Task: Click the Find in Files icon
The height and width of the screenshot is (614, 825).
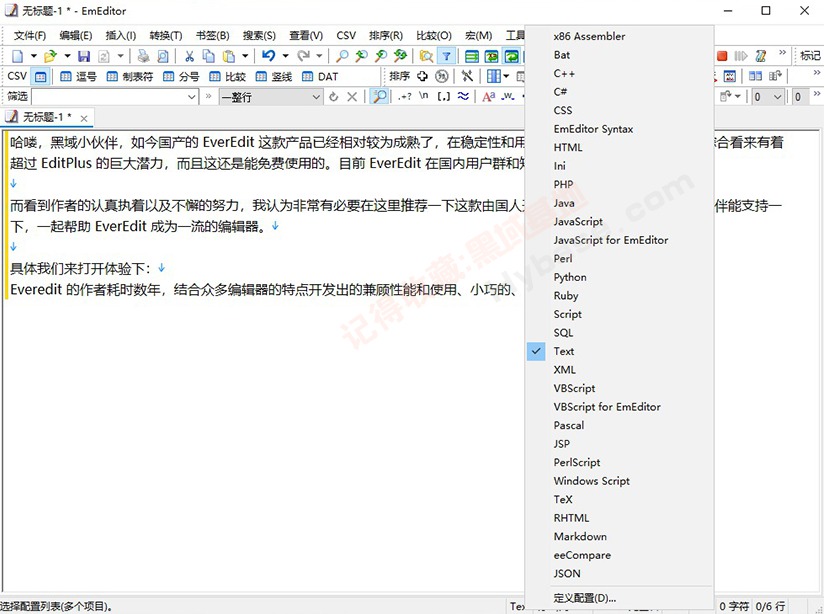Action: click(426, 56)
